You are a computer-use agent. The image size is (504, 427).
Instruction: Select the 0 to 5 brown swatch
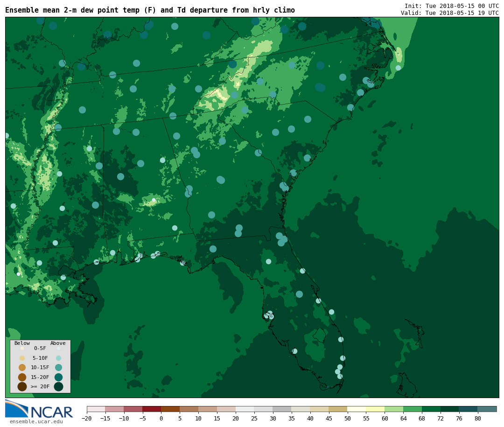tap(171, 409)
